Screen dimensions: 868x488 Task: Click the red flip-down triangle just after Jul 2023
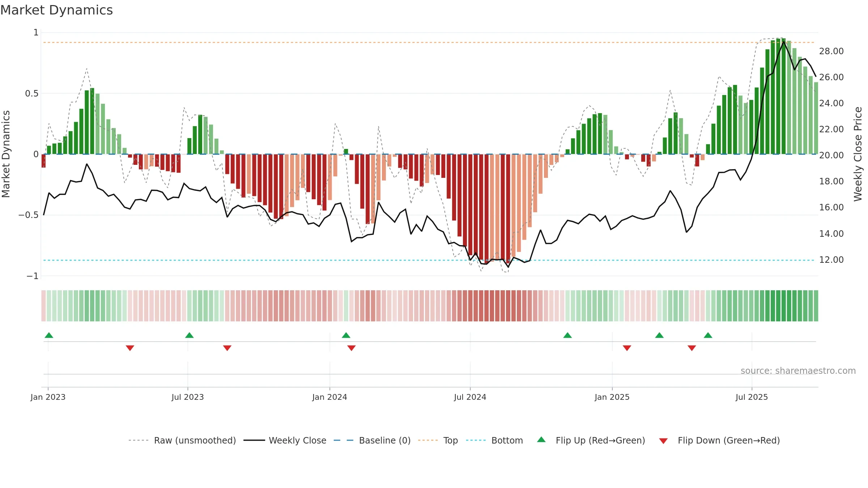coord(227,348)
